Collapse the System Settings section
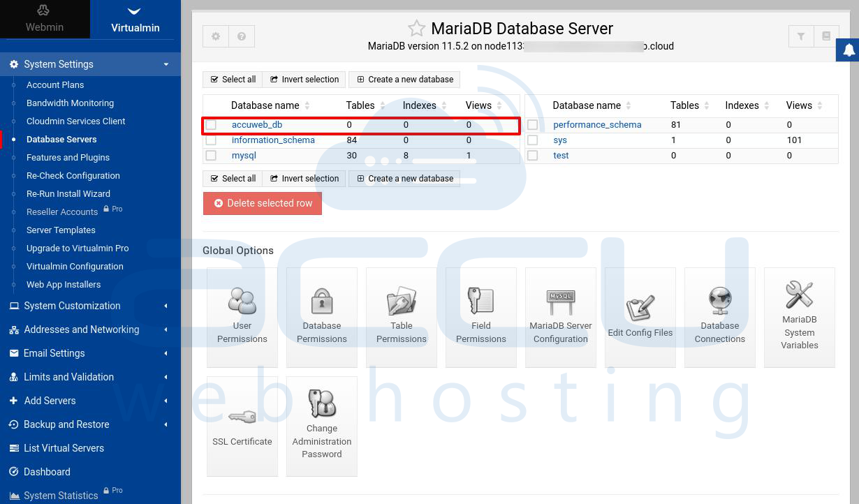 click(90, 64)
